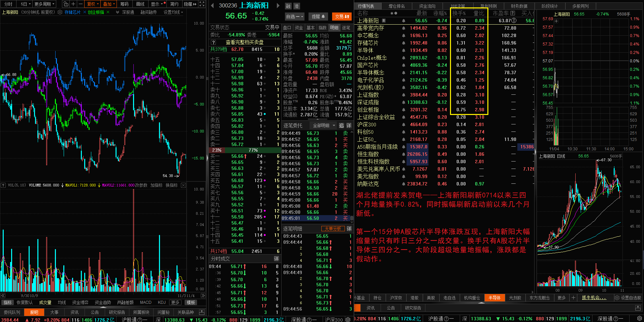The width and height of the screenshot is (644, 322).
Task: Open the 全部明细 filter dropdown
Action: (x=324, y=125)
